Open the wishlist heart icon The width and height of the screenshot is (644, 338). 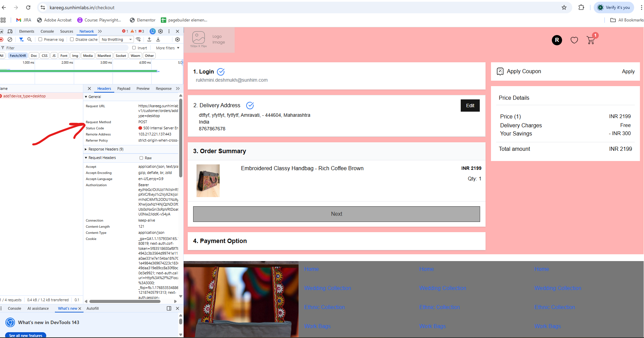tap(574, 40)
